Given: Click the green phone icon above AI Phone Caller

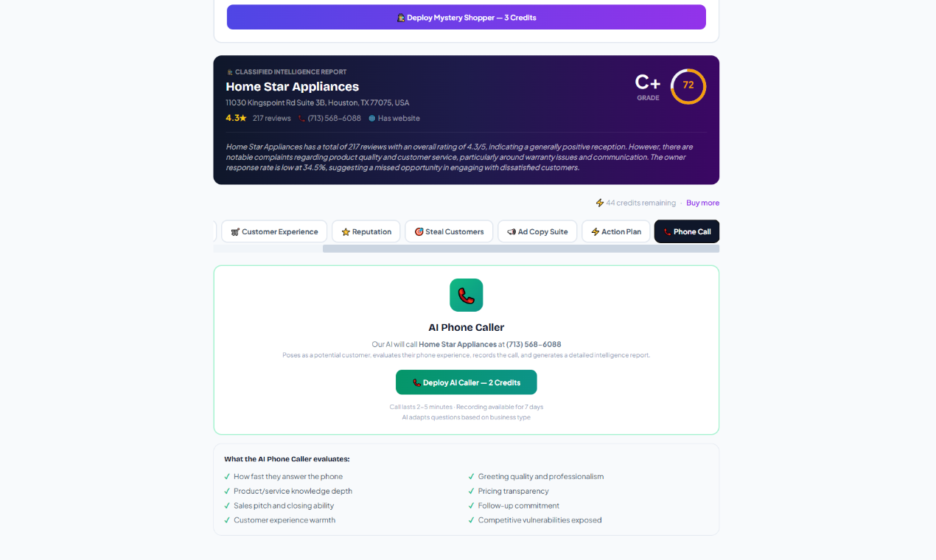Looking at the screenshot, I should 466,295.
